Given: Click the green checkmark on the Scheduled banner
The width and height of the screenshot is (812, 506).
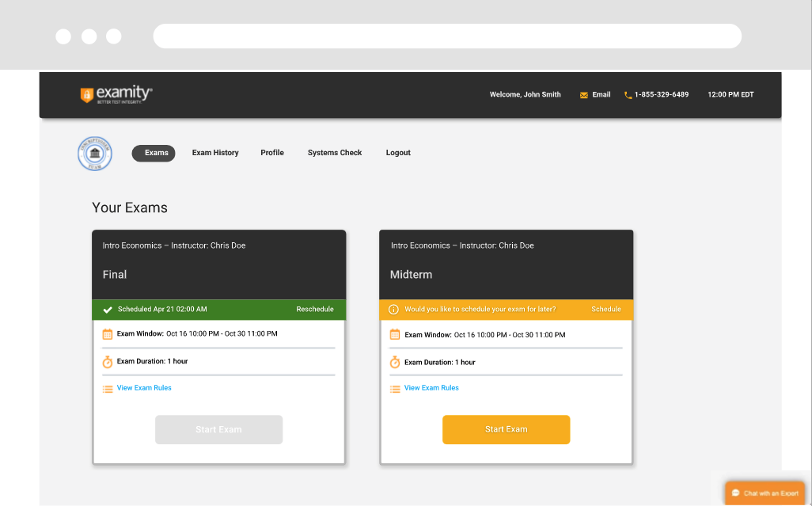Looking at the screenshot, I should click(x=108, y=309).
